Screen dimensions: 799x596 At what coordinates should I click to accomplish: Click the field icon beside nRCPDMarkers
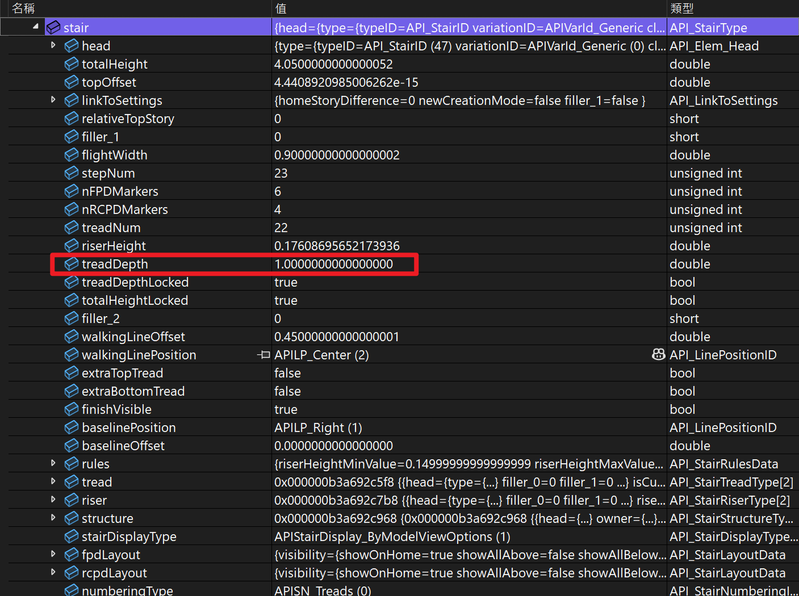pos(71,209)
